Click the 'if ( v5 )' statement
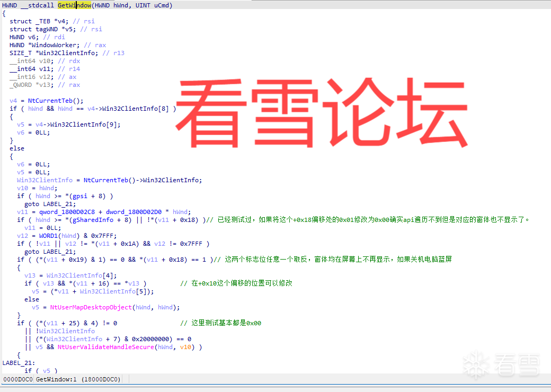 click(41, 371)
